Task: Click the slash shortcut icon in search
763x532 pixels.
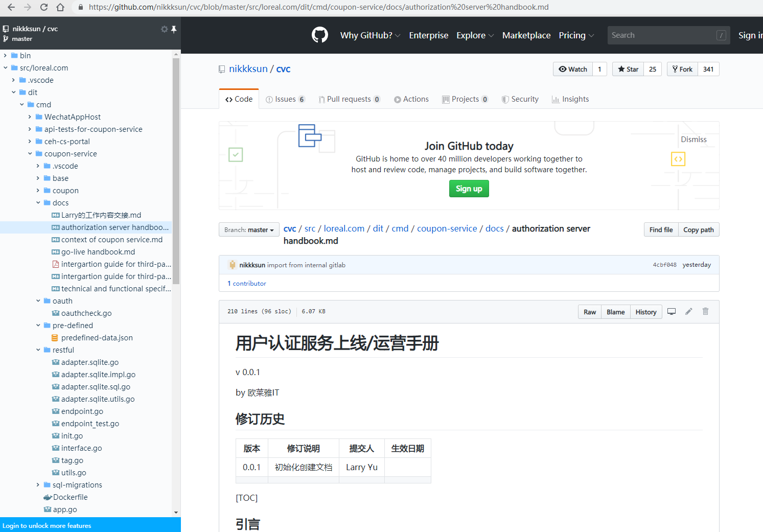Action: tap(721, 35)
